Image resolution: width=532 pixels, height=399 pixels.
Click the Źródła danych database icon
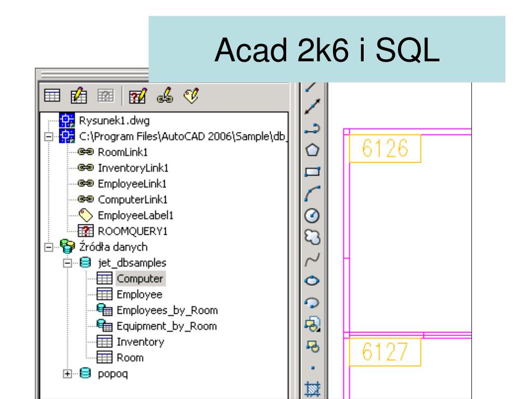pyautogui.click(x=67, y=247)
